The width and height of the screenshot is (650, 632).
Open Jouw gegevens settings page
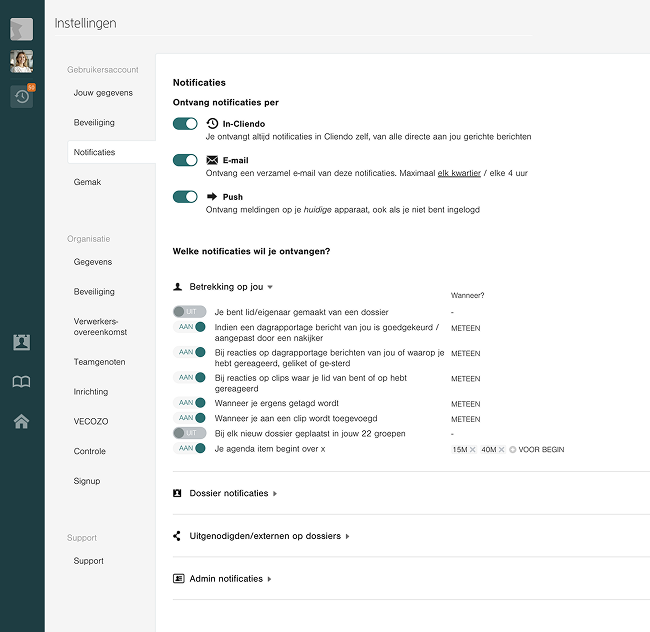pos(103,93)
